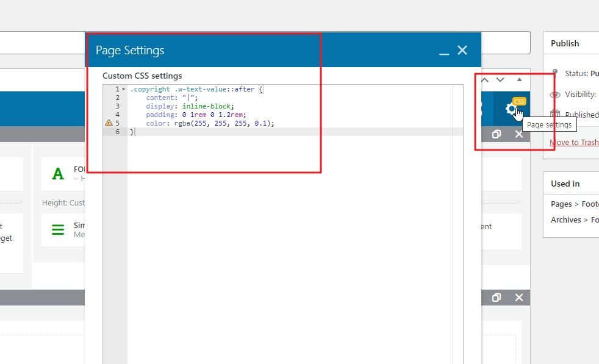Click the 'display: inline-block' line
599x364 pixels.
(x=190, y=106)
